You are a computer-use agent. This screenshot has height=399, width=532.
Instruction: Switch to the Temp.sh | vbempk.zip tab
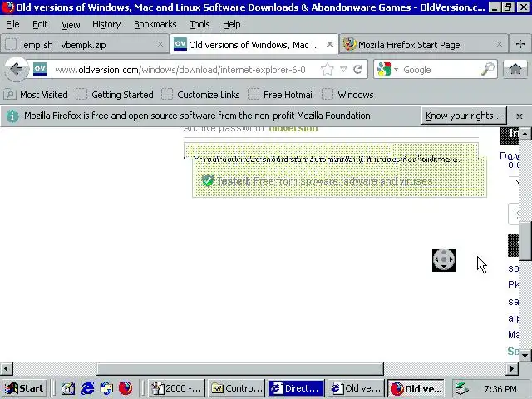(85, 44)
